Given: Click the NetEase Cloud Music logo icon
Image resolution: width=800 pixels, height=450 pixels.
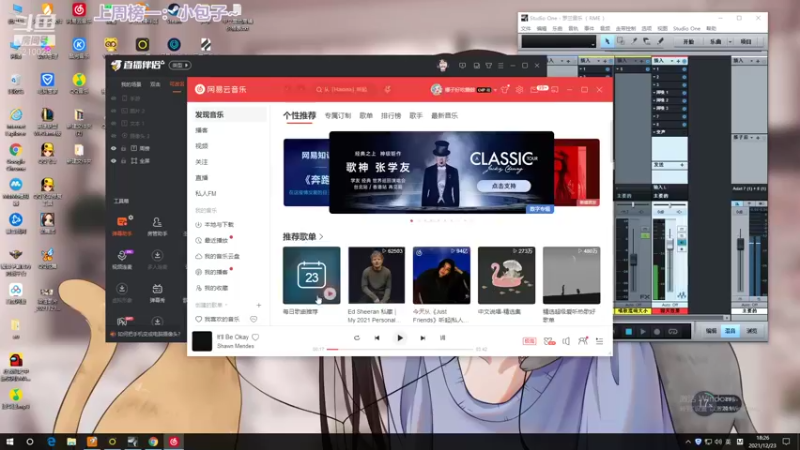Looking at the screenshot, I should (199, 89).
